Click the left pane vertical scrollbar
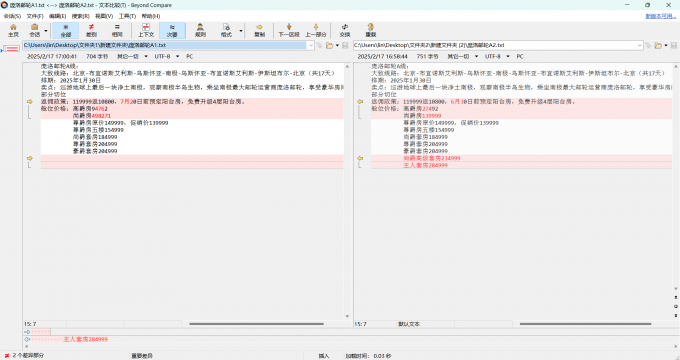Viewport: 680px width, 360px height. click(347, 191)
